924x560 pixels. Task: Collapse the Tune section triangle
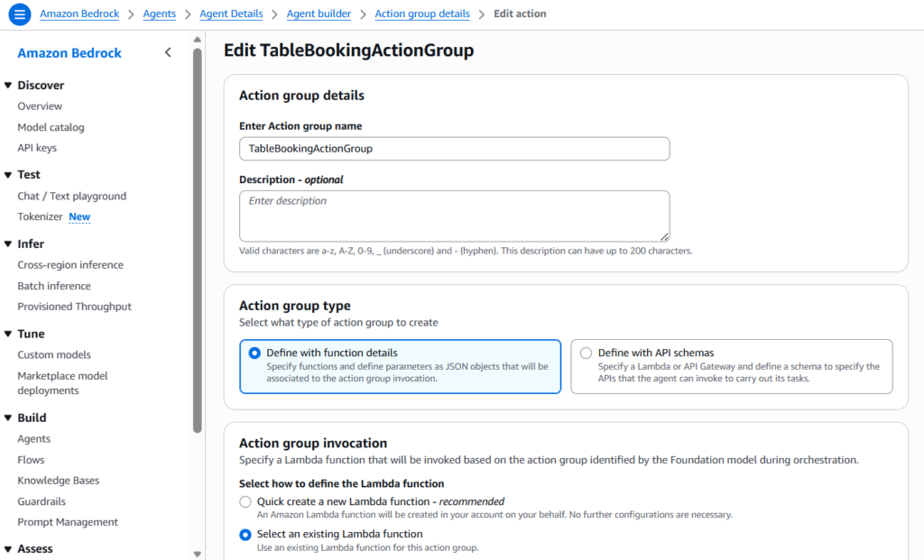coord(8,335)
